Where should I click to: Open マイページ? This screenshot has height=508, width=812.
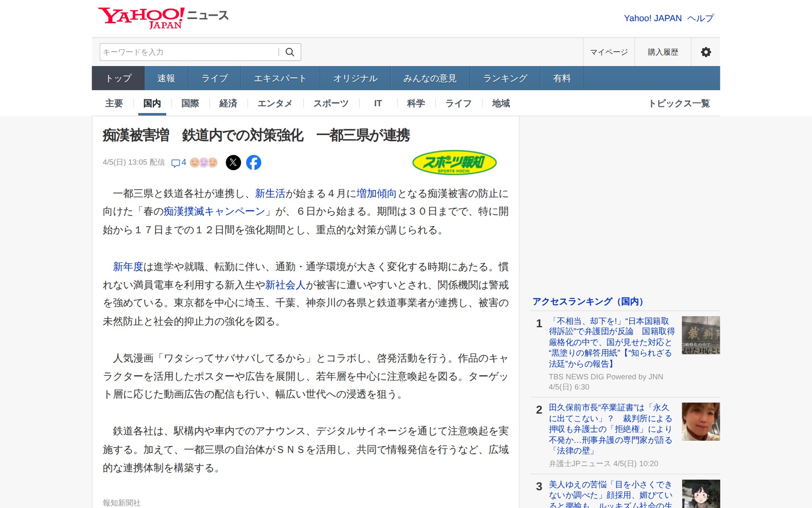609,52
